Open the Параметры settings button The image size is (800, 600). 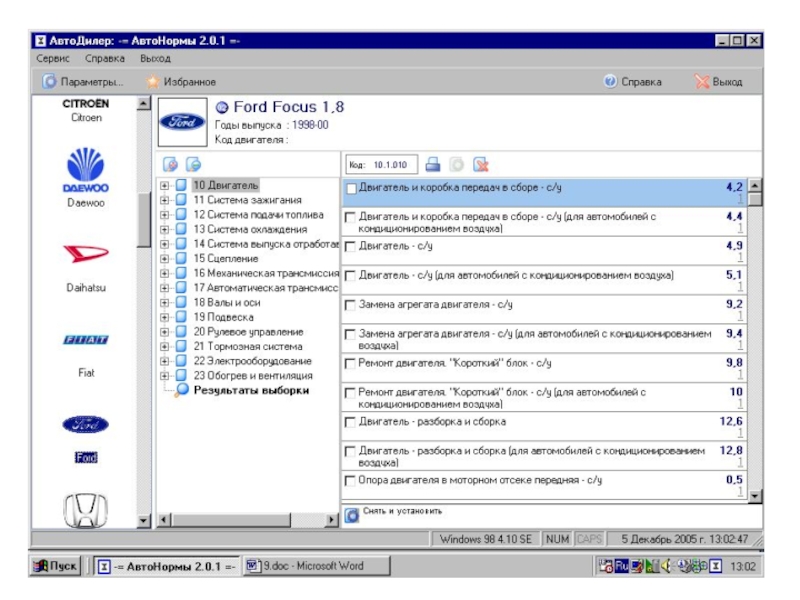pos(83,82)
